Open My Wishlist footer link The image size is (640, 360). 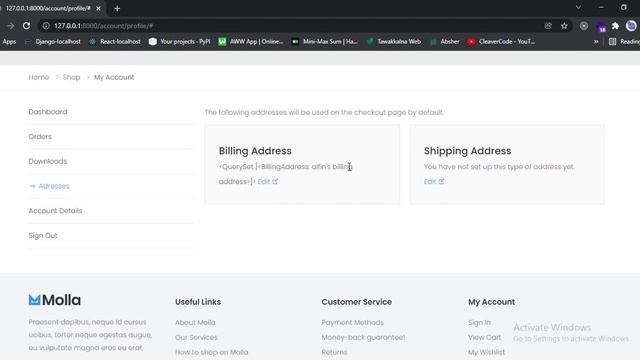[487, 352]
